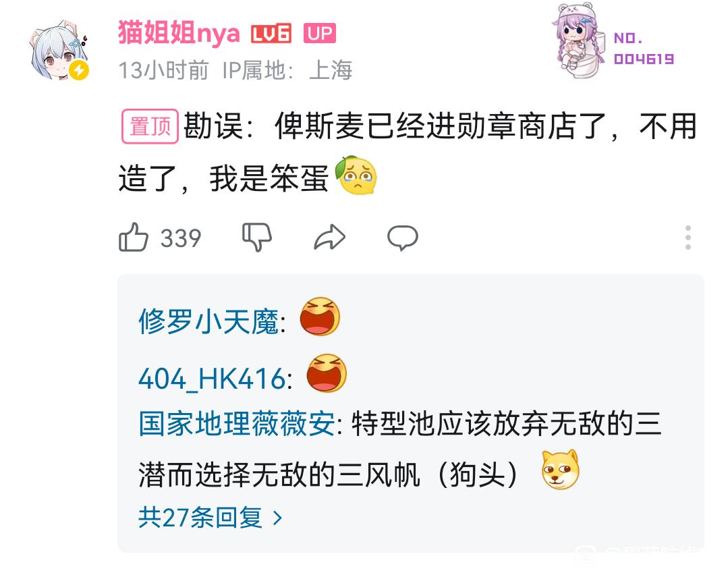Viewport: 728px width, 575px height.
Task: Tap the crying lemon emoji in the comment
Action: (356, 175)
